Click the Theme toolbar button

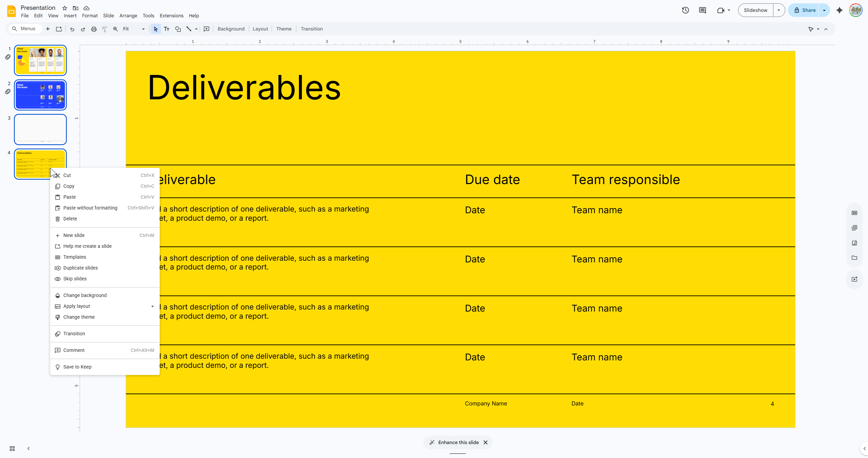pyautogui.click(x=284, y=29)
